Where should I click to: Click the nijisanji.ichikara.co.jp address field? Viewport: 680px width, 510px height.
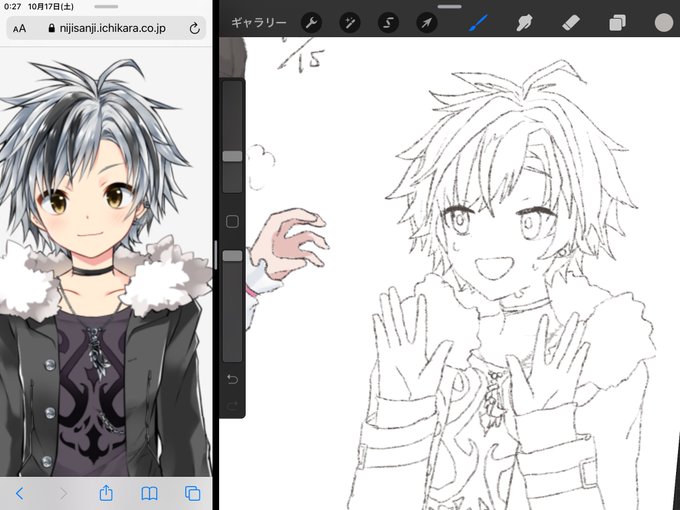(x=106, y=28)
